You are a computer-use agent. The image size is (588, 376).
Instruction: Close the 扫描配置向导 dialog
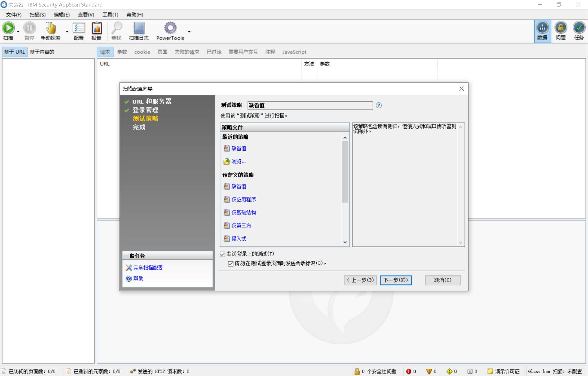461,89
